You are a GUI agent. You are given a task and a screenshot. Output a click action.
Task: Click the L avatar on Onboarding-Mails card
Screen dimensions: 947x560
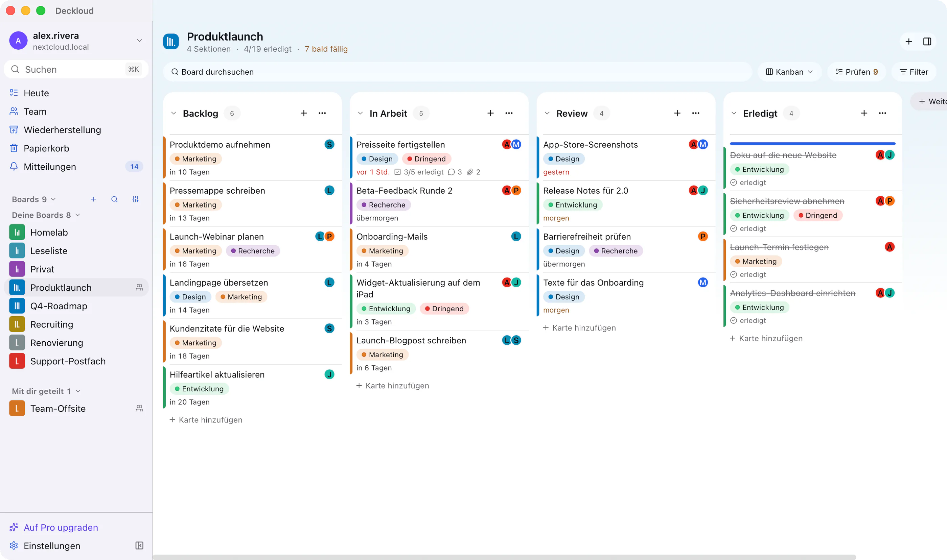coord(516,237)
